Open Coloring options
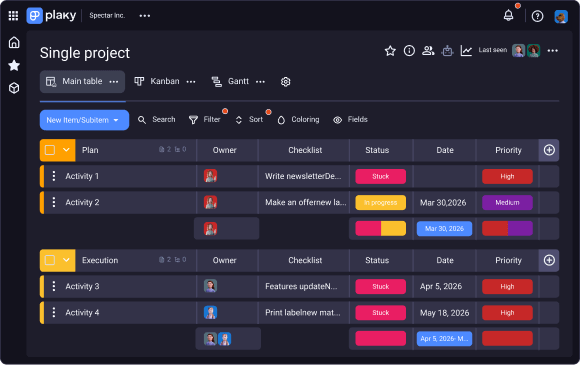This screenshot has height=365, width=580. pos(298,119)
